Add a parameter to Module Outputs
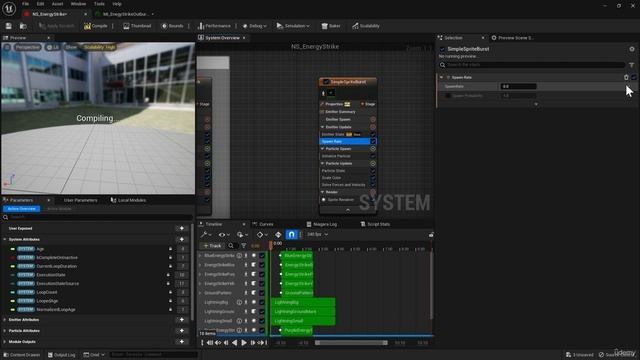Image resolution: width=640 pixels, height=360 pixels. coord(182,341)
